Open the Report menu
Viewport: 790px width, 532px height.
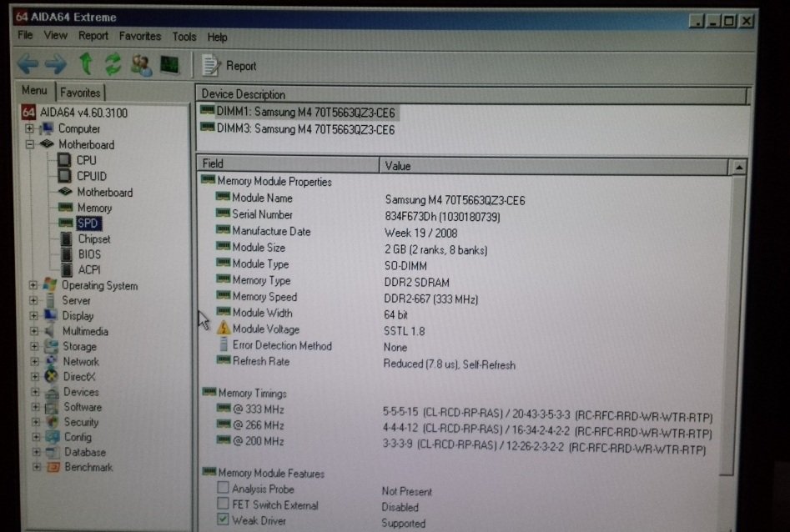(93, 36)
